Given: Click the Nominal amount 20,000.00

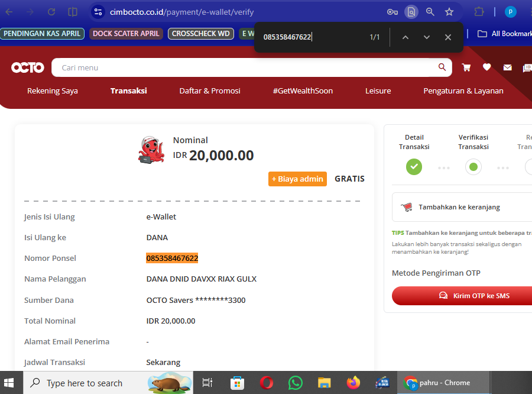Looking at the screenshot, I should (221, 156).
